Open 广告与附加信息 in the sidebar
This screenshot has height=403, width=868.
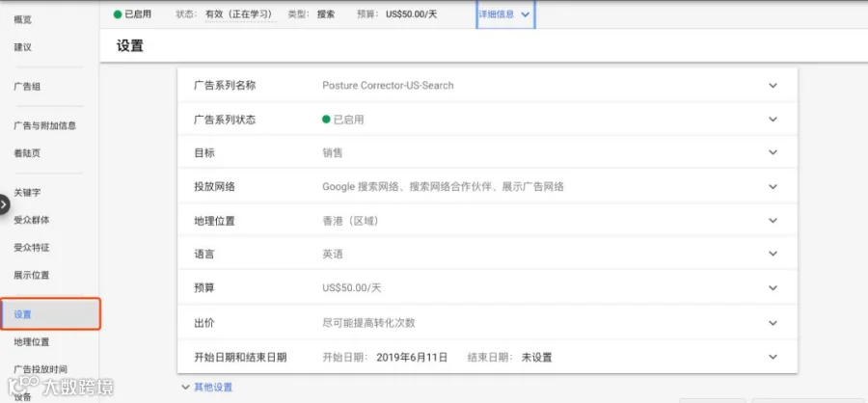pos(44,125)
